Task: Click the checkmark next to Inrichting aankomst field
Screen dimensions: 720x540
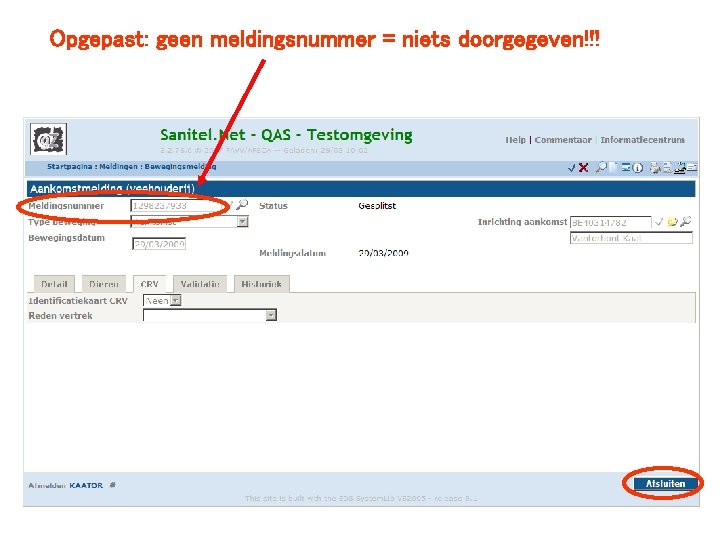Action: click(x=659, y=222)
